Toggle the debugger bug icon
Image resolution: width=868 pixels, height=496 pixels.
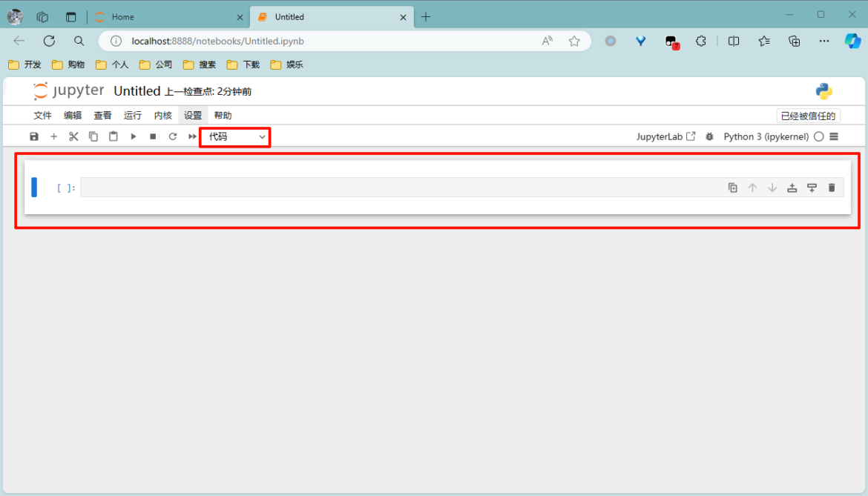click(x=710, y=136)
